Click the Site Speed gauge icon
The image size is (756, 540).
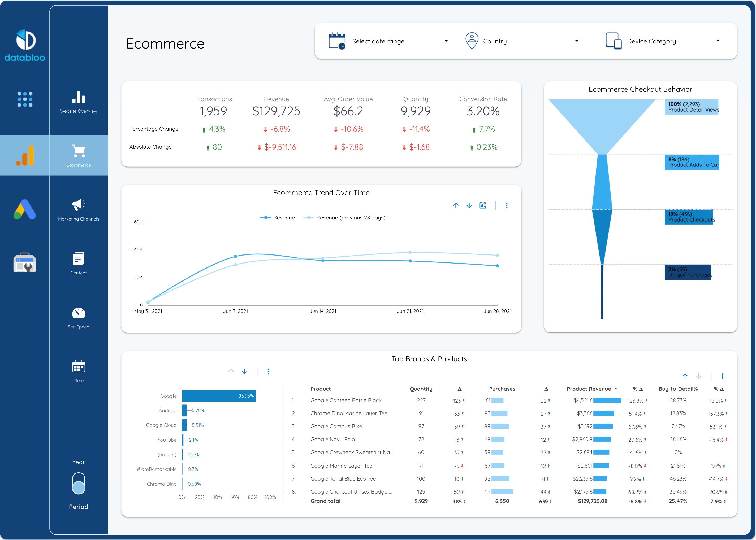79,314
